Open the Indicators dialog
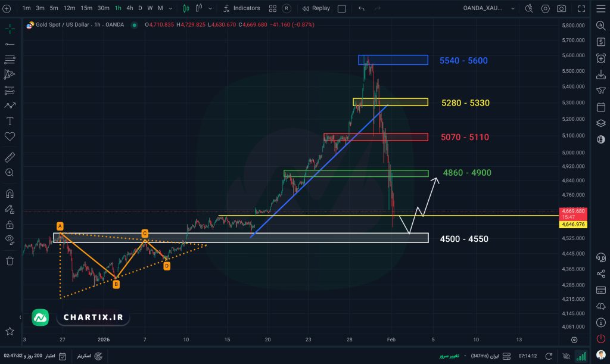The image size is (610, 364). click(241, 8)
